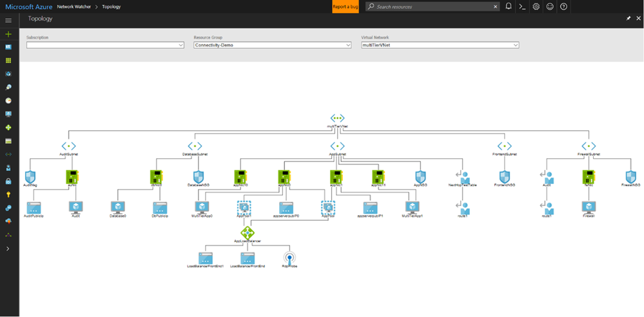Screen dimensions: 644x317
Task: Click the appserverpubIP1 node
Action: pyautogui.click(x=370, y=207)
